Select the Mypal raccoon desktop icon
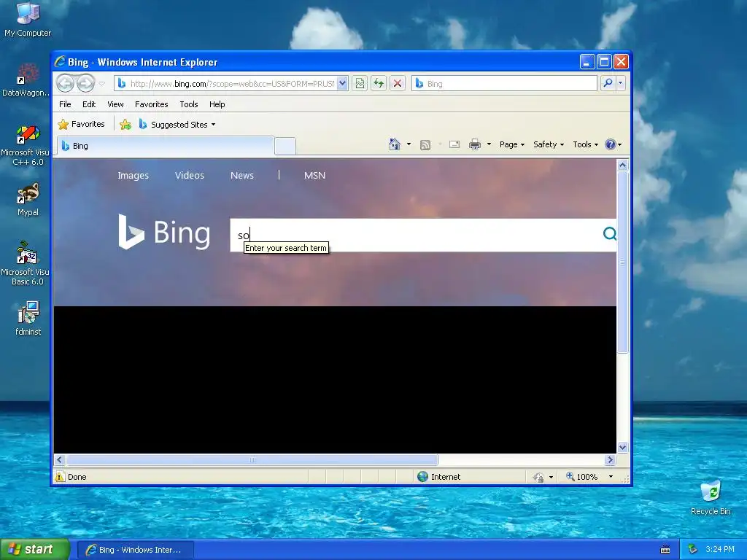Viewport: 747px width, 560px height. click(x=28, y=200)
